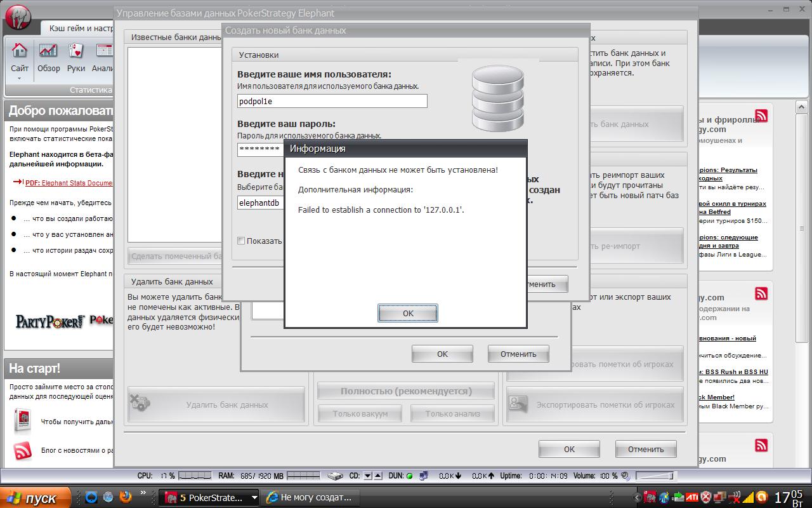812x508 pixels.
Task: Expand the Сайт dropdown arrow
Action: click(x=20, y=79)
